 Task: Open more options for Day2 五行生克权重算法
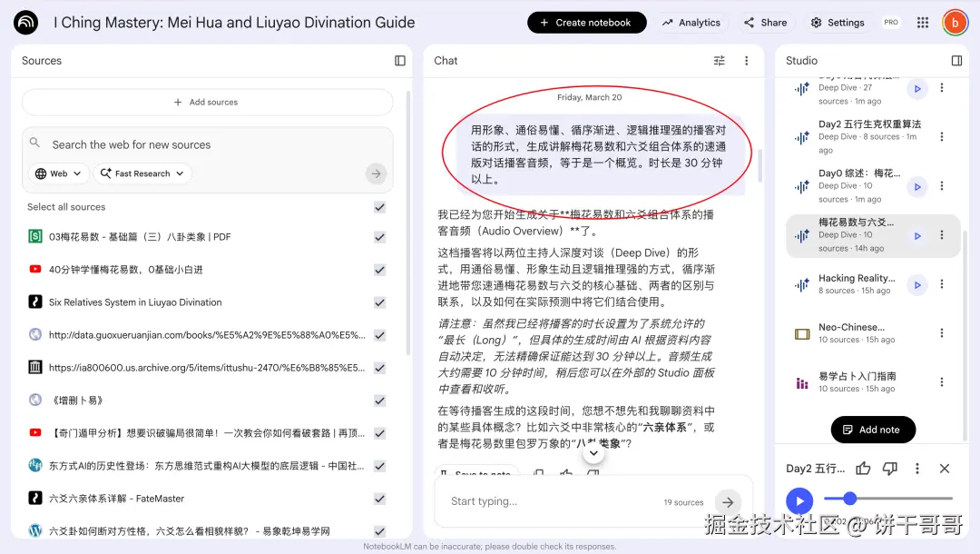941,137
